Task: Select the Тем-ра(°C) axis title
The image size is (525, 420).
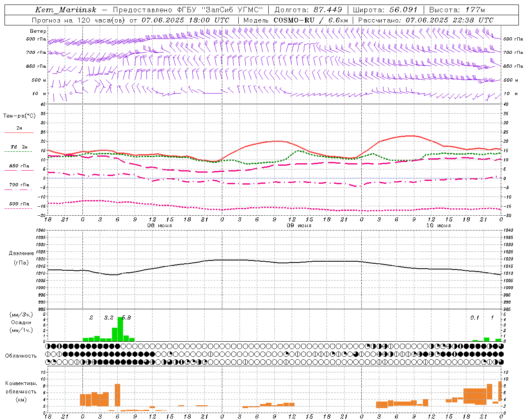Action: click(x=19, y=116)
